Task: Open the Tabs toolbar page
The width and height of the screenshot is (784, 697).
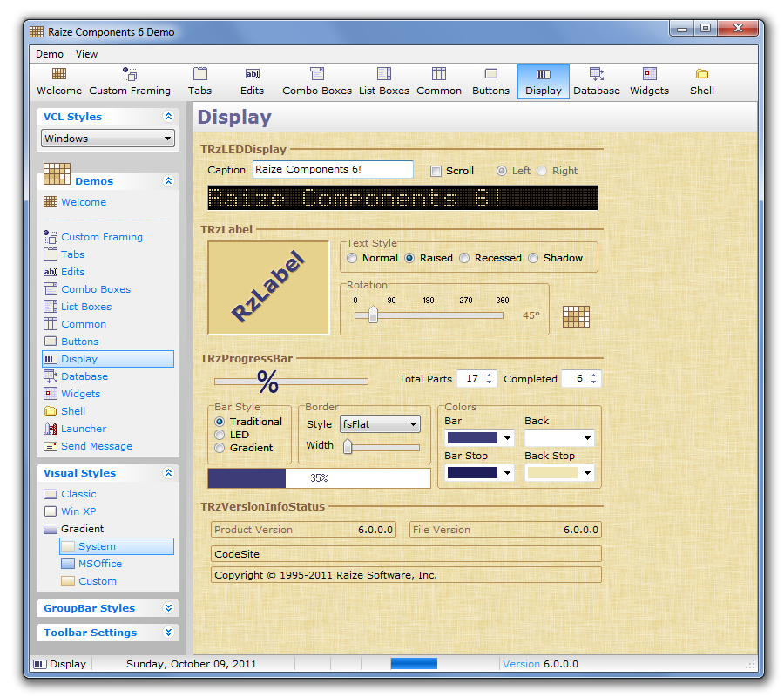Action: (x=200, y=82)
